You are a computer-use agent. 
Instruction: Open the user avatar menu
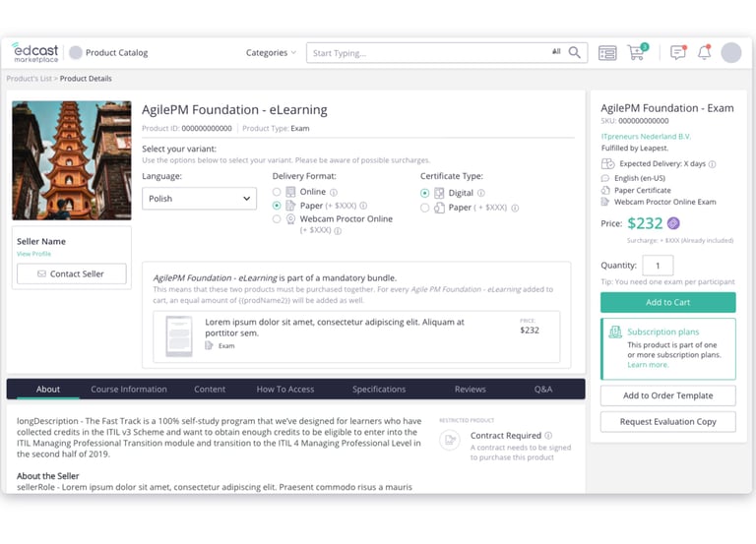731,52
